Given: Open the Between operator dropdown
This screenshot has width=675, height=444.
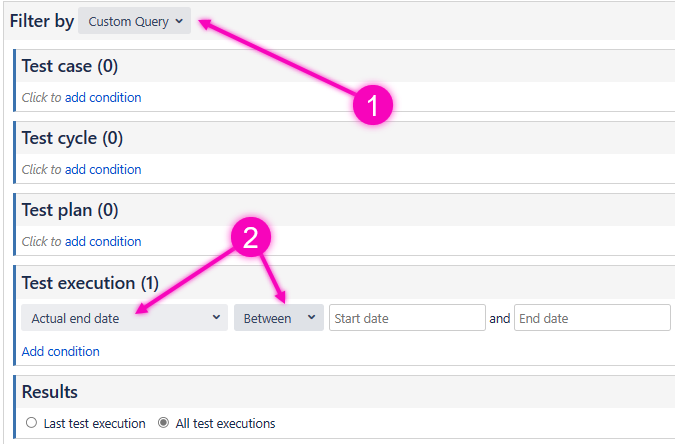Looking at the screenshot, I should (x=278, y=318).
